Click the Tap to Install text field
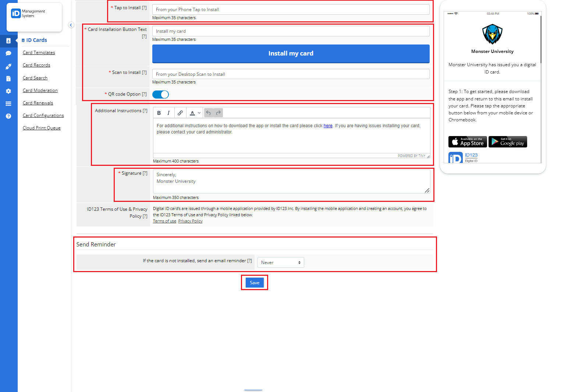Image resolution: width=561 pixels, height=392 pixels. coord(291,10)
